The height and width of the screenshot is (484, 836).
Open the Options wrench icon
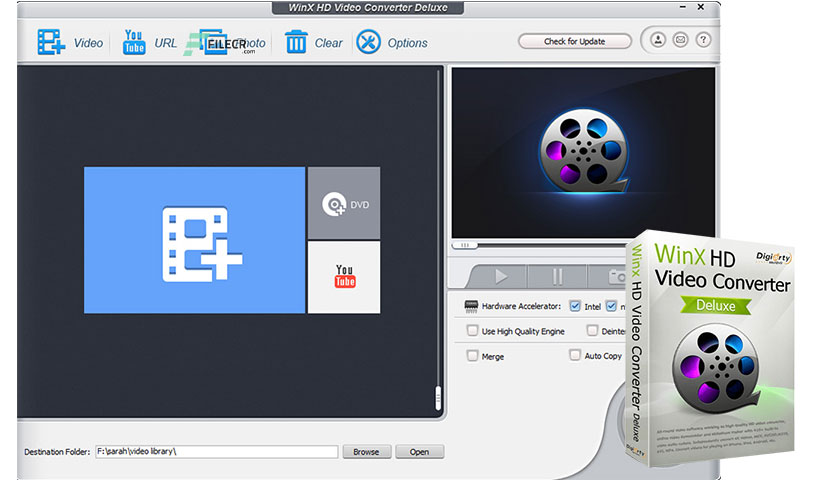[x=368, y=42]
